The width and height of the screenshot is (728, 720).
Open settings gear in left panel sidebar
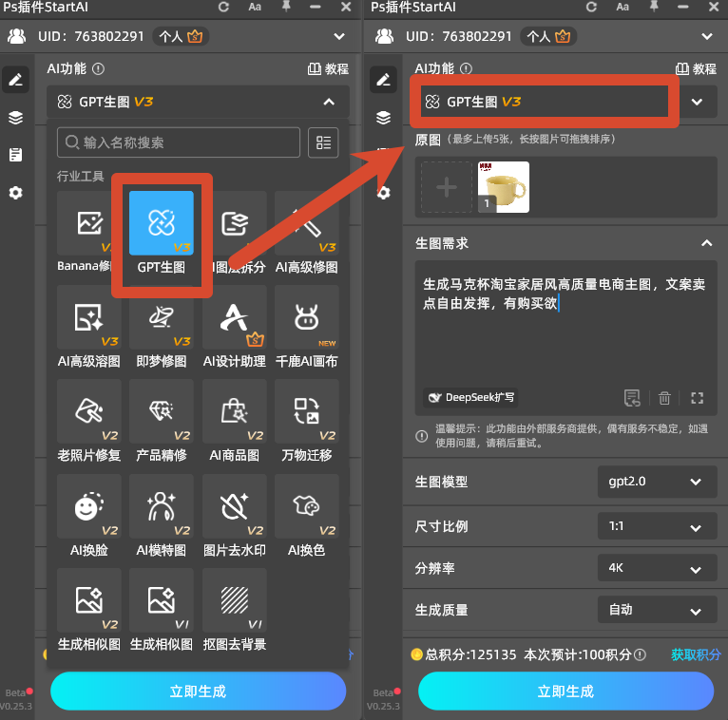(16, 193)
